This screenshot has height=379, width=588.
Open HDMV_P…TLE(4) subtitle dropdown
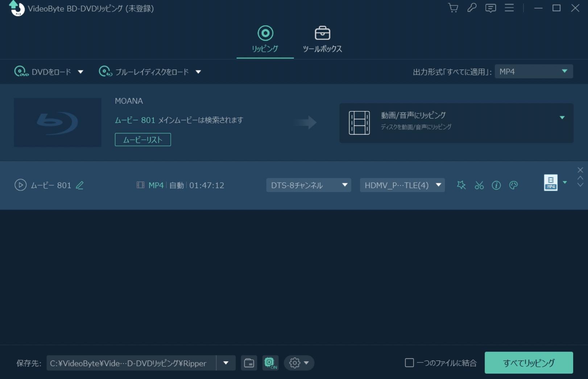(x=402, y=185)
